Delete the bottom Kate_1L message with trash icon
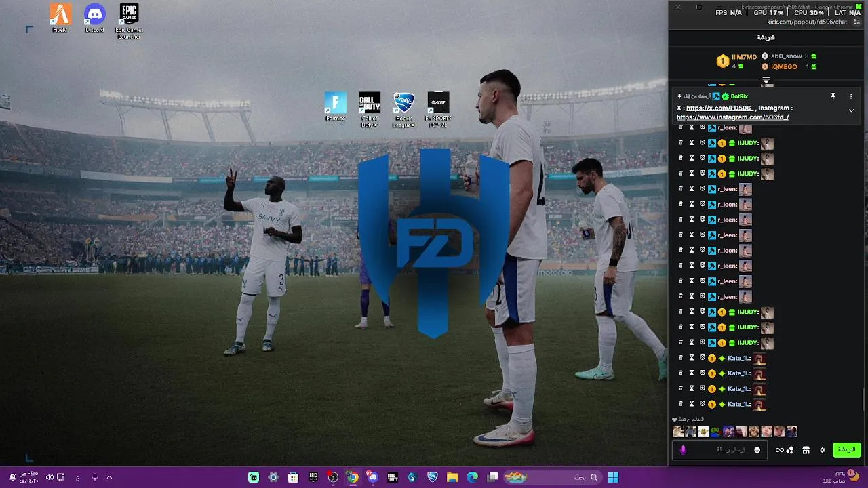 [x=681, y=404]
